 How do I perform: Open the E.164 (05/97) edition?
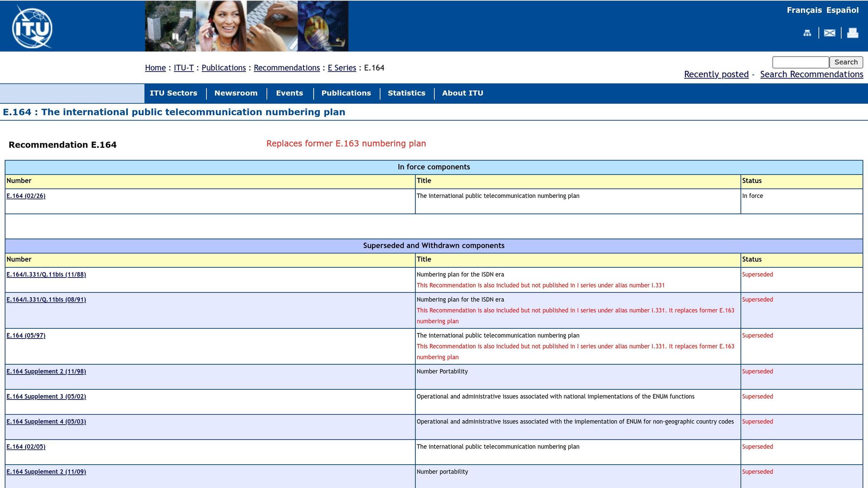(x=26, y=335)
